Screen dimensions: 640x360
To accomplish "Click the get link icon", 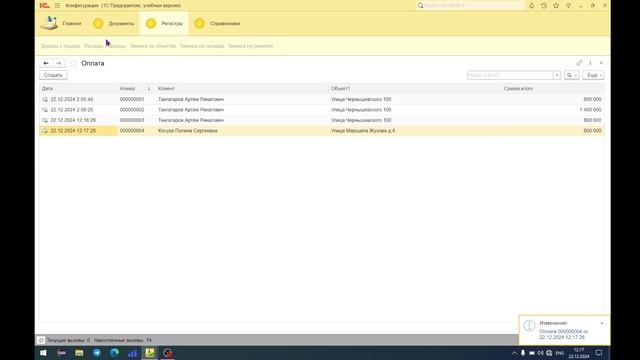I will pyautogui.click(x=579, y=63).
